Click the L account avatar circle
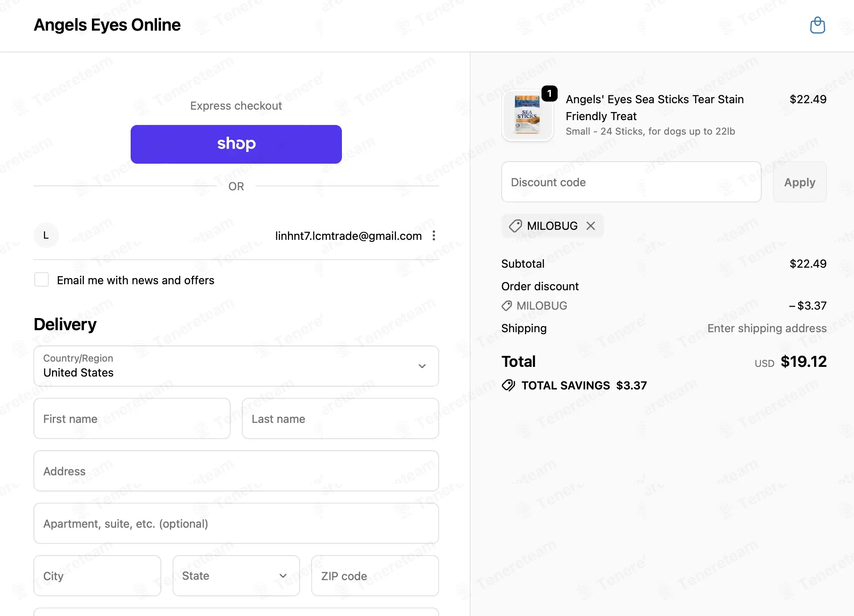The width and height of the screenshot is (854, 616). click(46, 235)
